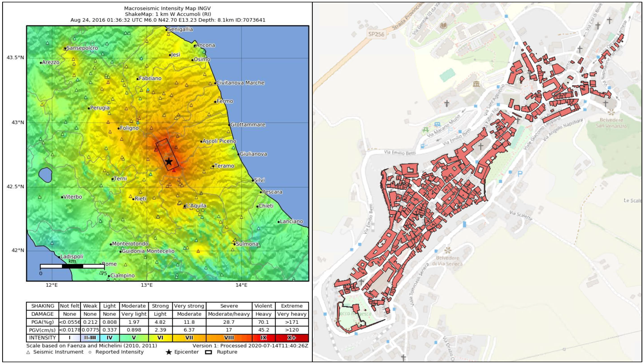The width and height of the screenshot is (644, 364).
Task: Click the brown museum building icon
Action: (x=476, y=84)
